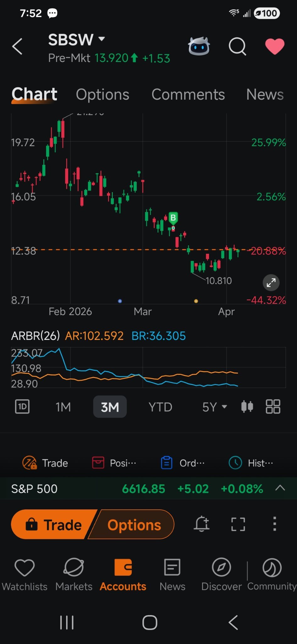Select the 1M time range
297x644 pixels.
tap(63, 407)
